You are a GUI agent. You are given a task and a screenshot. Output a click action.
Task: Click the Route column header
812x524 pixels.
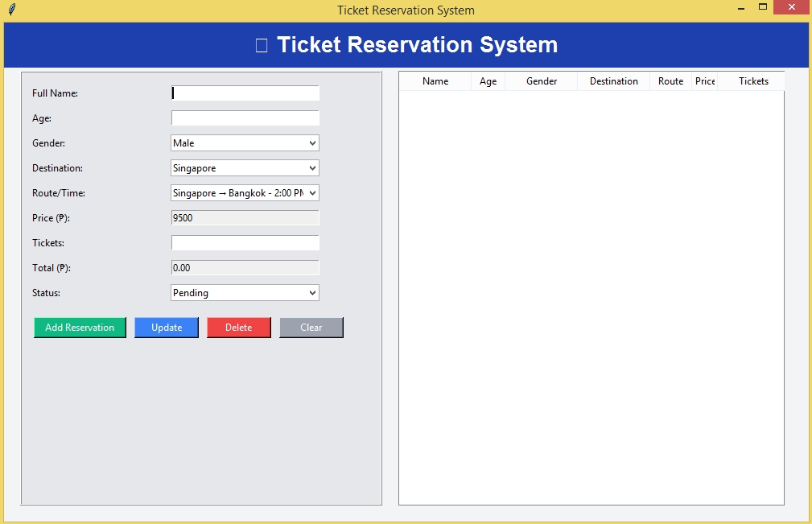(x=670, y=81)
